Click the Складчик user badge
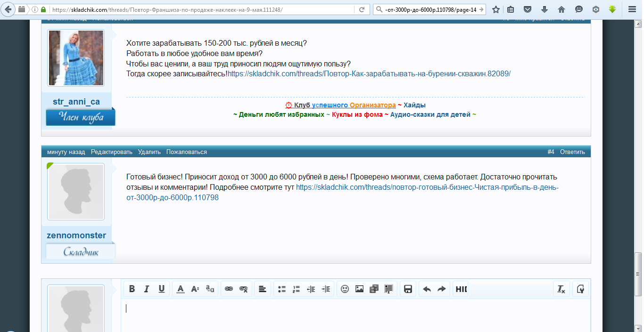Screen dimensions: 644x332 tap(81, 251)
